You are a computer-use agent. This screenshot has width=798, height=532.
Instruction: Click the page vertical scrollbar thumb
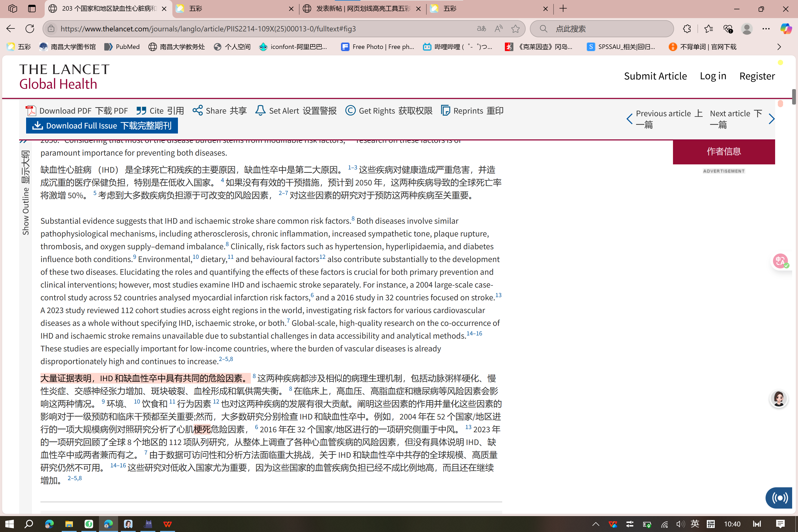click(x=794, y=97)
